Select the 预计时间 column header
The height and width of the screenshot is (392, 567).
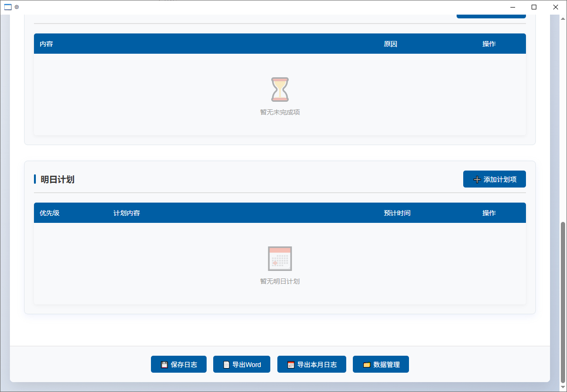397,213
